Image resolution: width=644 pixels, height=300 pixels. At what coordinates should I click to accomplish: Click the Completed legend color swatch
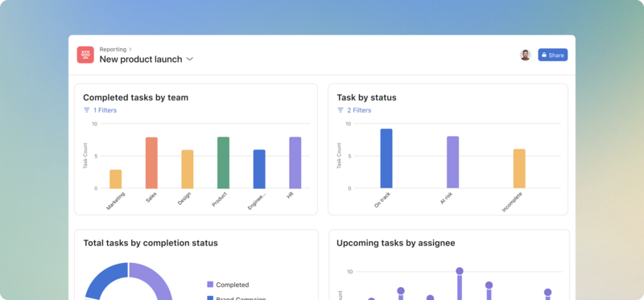pos(210,285)
